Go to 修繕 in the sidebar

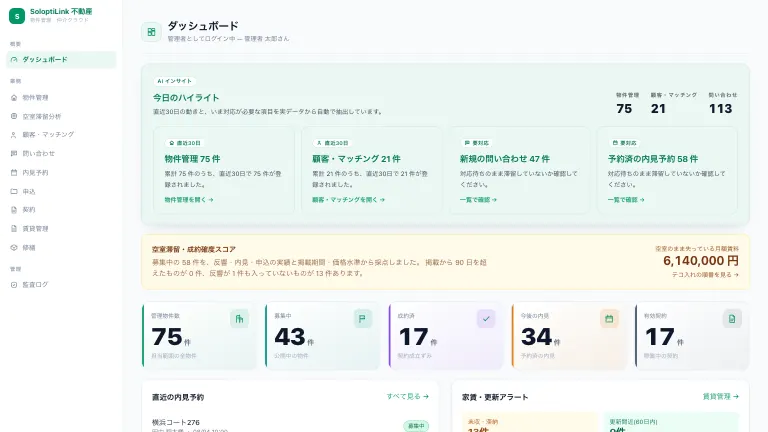coord(61,248)
